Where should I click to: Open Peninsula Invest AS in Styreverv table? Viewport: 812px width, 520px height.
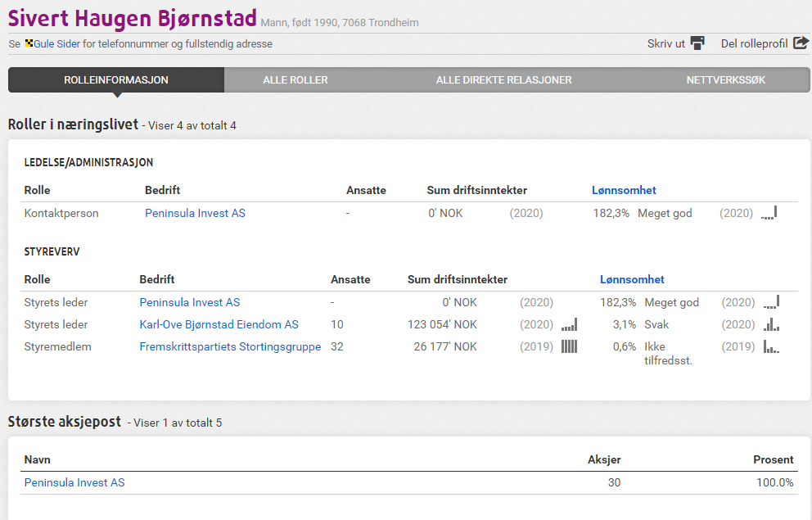[190, 302]
